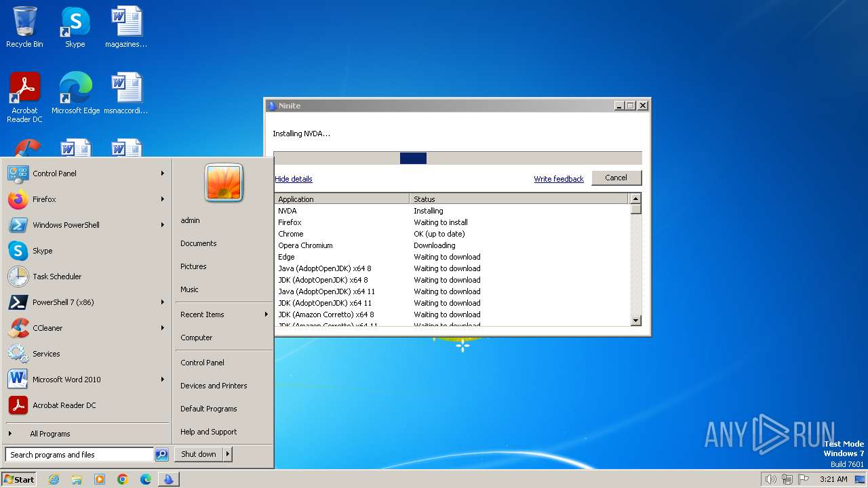Select the msnaccordi Word document on desktop

[x=126, y=94]
